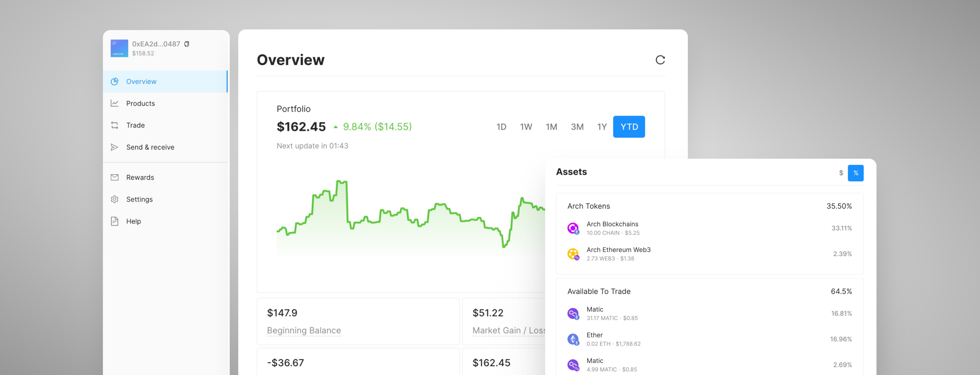Click the Arch Ethereum Web3 token icon
The image size is (980, 375).
[x=573, y=254]
